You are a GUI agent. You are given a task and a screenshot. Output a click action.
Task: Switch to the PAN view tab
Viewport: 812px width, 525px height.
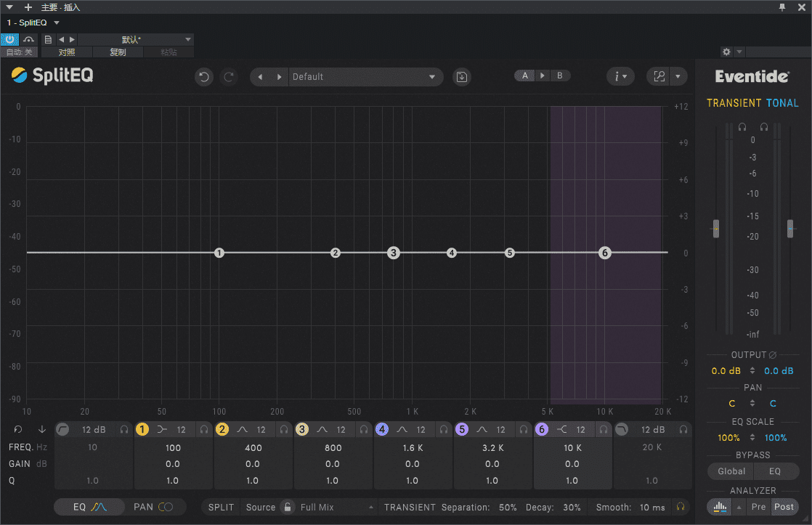pos(153,507)
